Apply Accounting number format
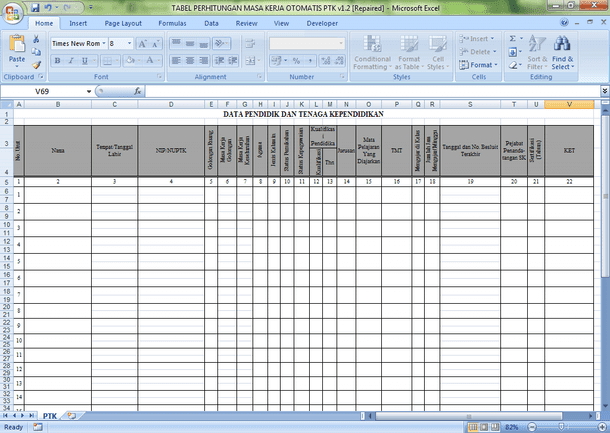This screenshot has height=433, width=610. pyautogui.click(x=276, y=61)
